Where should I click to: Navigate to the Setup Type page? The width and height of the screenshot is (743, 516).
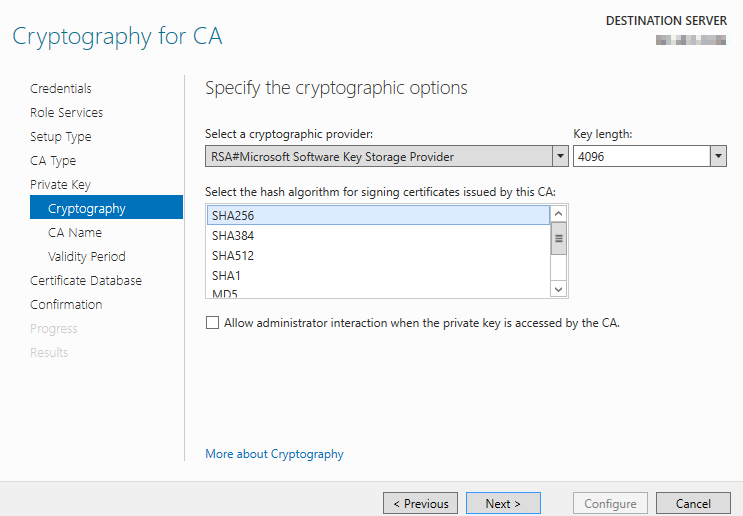61,137
